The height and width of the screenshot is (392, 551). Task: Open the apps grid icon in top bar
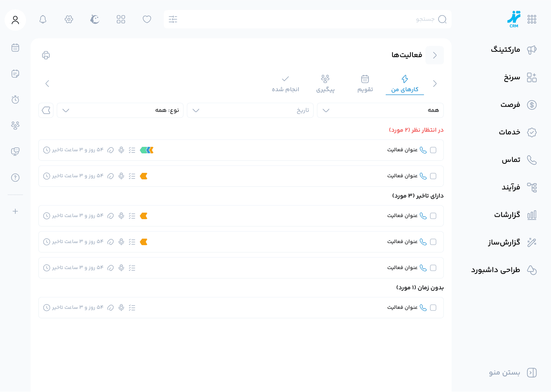pos(121,19)
